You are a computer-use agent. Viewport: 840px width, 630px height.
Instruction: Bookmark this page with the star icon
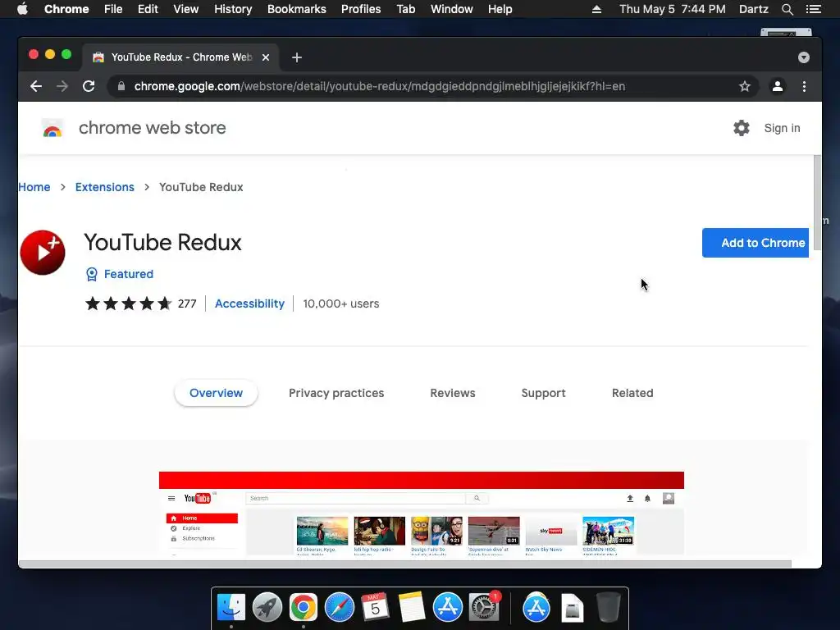click(x=745, y=86)
